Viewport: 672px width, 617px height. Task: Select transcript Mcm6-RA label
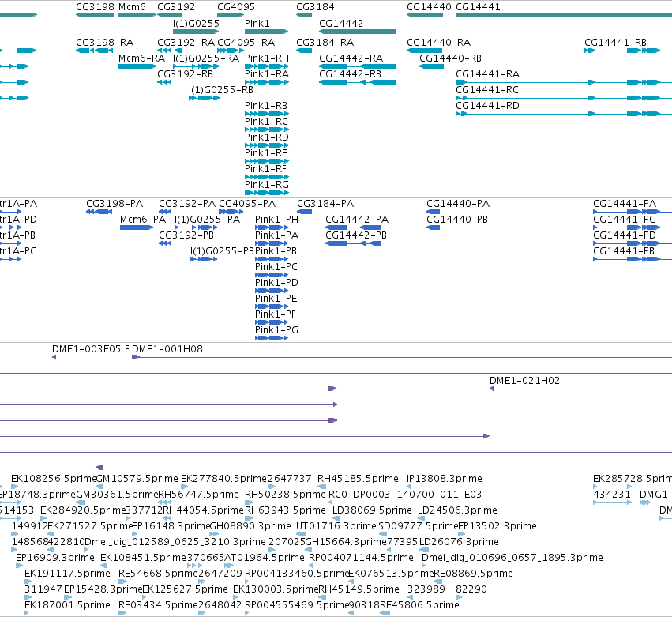pyautogui.click(x=141, y=58)
